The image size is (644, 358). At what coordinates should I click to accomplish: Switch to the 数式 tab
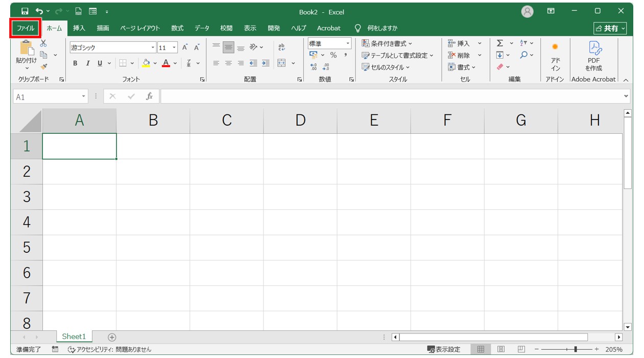pos(177,28)
